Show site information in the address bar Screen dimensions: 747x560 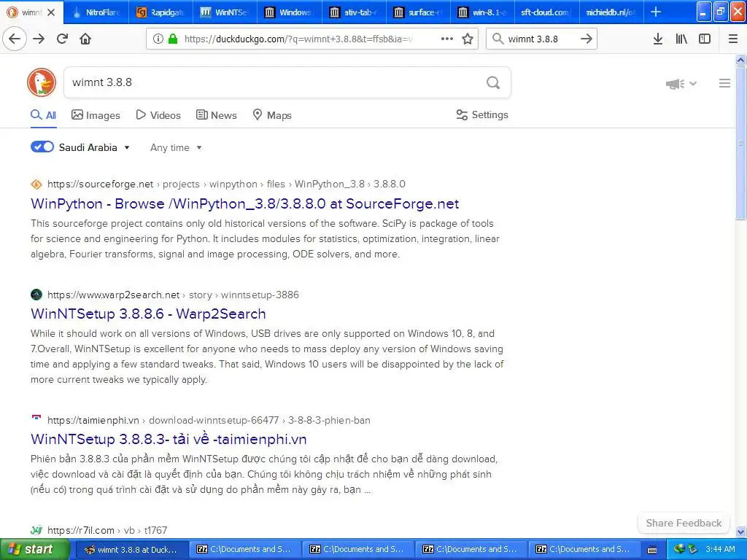click(x=158, y=39)
